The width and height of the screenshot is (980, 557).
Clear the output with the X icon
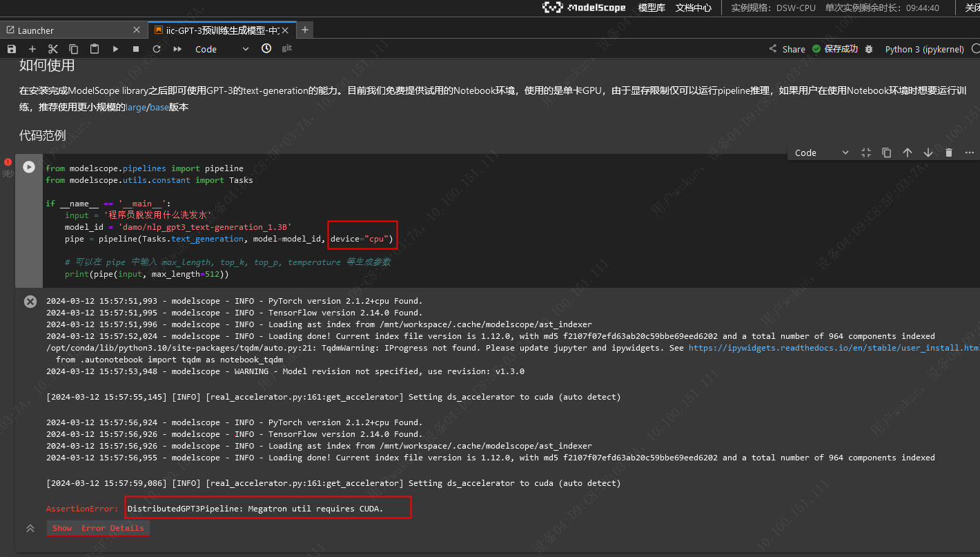point(30,301)
